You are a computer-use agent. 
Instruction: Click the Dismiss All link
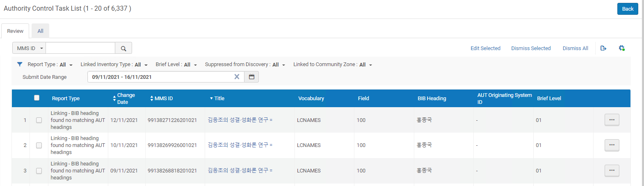[575, 48]
